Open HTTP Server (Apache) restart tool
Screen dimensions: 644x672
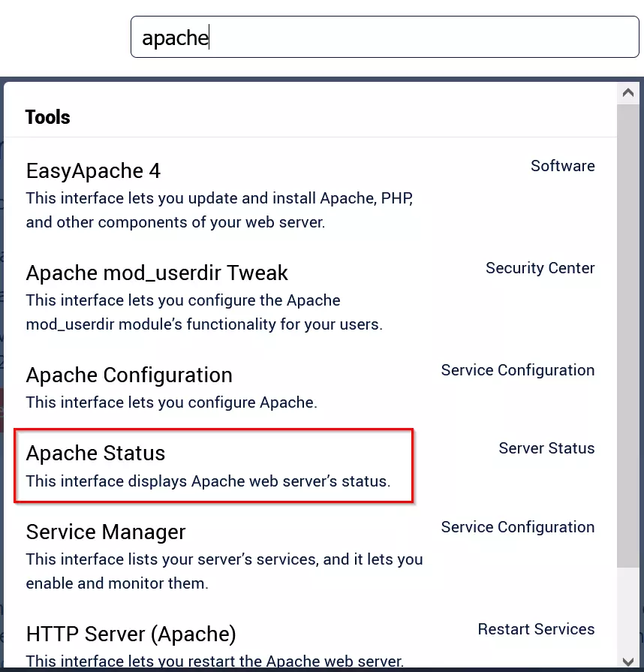[x=131, y=634]
